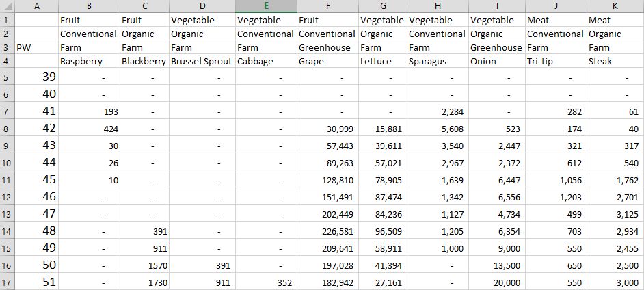The image size is (644, 290).
Task: Click the Select All corner triangle
Action: (8, 6)
